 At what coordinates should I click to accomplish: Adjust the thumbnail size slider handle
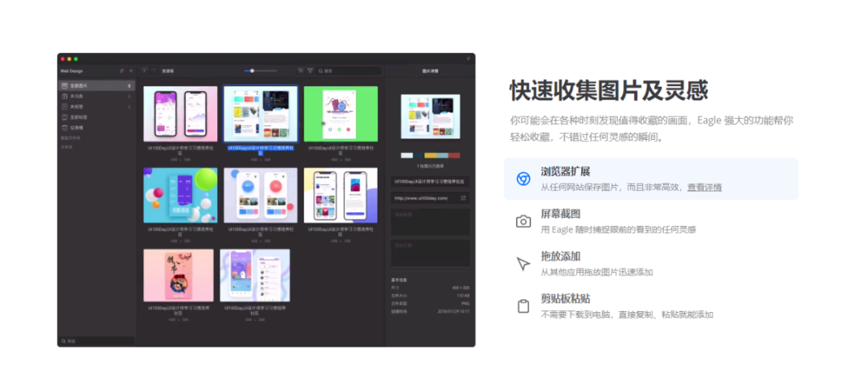tap(252, 70)
